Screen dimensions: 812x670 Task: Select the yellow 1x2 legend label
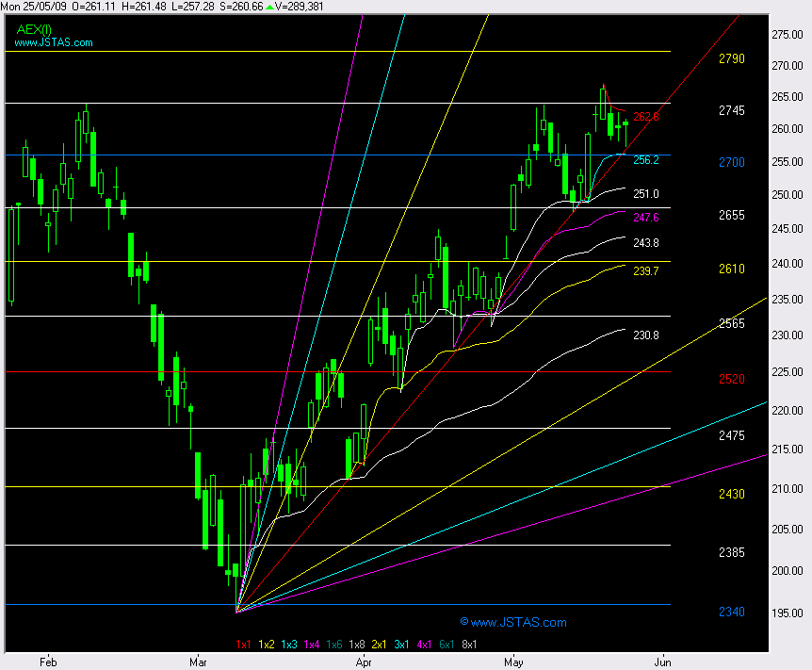point(266,645)
